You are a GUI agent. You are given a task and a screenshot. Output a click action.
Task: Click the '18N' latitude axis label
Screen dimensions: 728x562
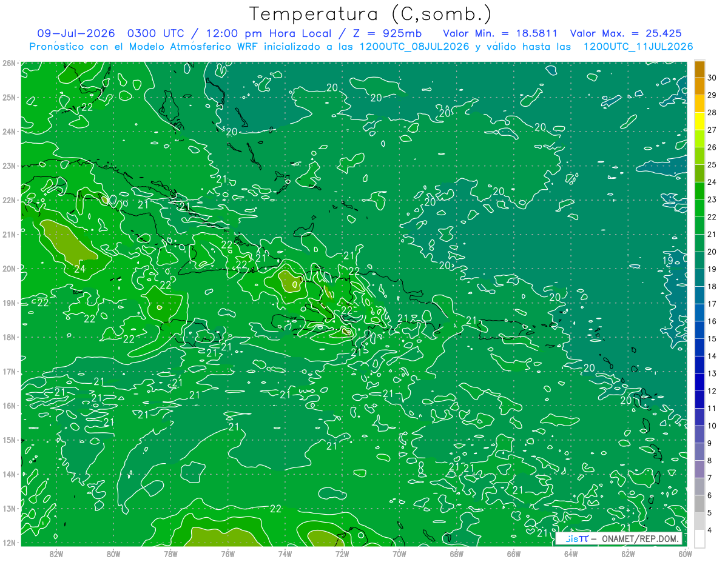pos(9,337)
